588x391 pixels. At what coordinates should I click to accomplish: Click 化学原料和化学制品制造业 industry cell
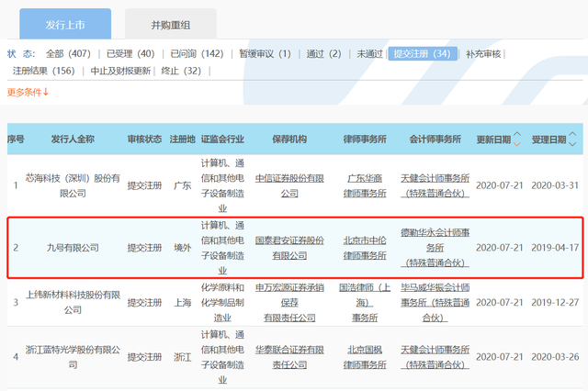[222, 303]
